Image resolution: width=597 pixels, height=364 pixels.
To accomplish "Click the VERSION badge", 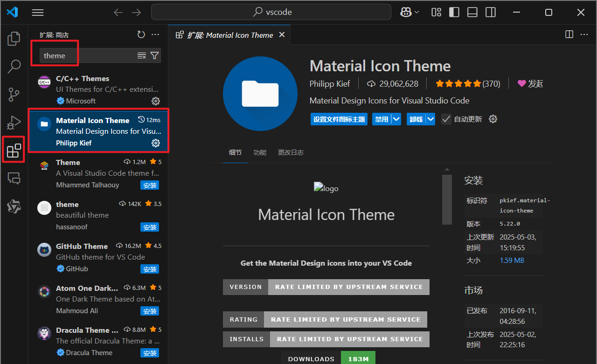I will (x=326, y=287).
